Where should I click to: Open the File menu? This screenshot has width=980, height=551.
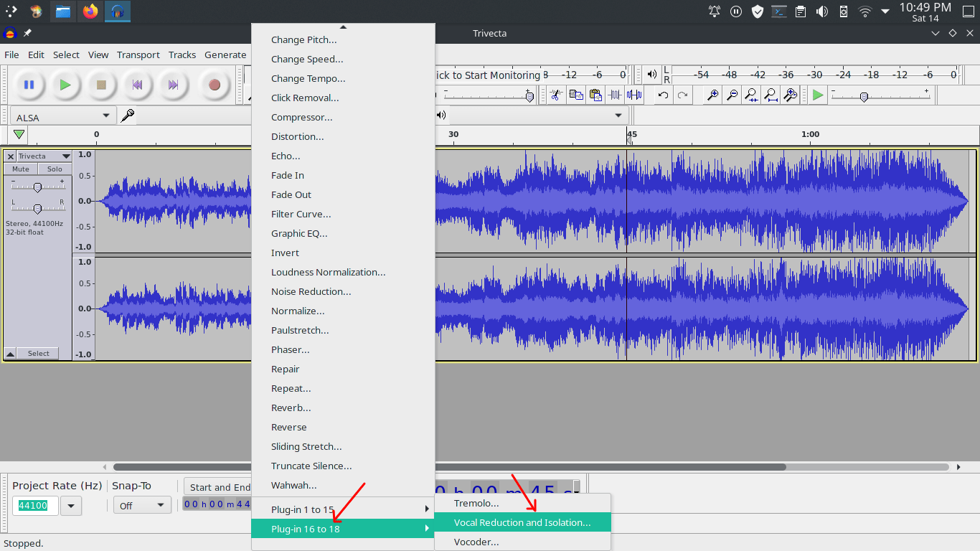point(11,55)
